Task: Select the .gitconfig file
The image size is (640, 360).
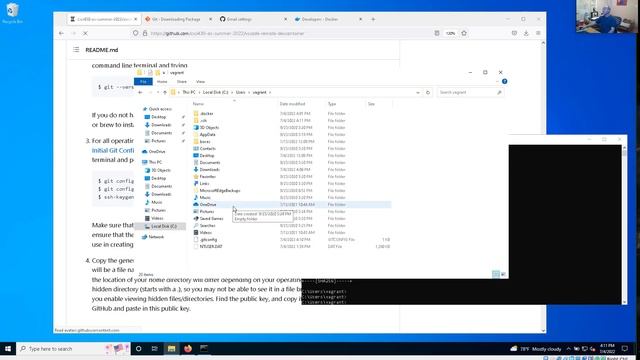Action: point(208,240)
